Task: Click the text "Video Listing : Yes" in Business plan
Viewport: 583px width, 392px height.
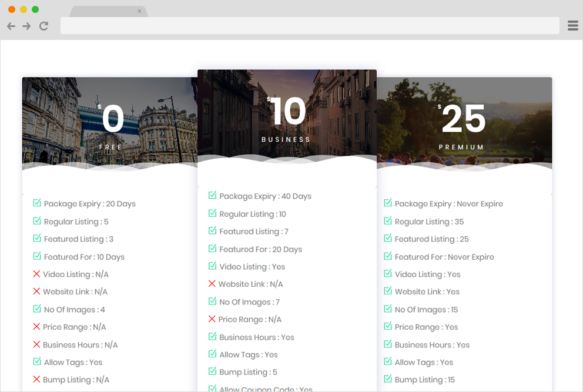Action: click(x=252, y=267)
